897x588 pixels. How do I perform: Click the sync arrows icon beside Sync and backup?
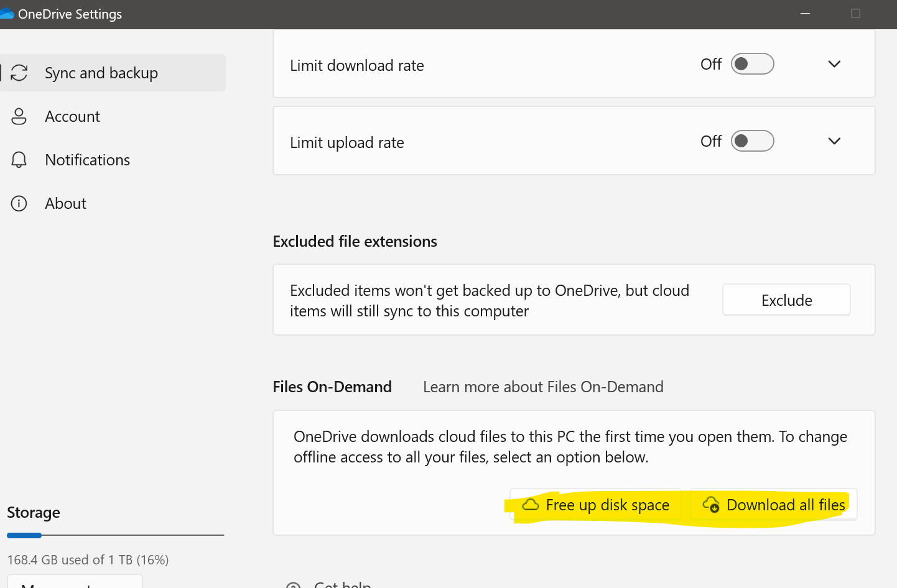tap(19, 73)
